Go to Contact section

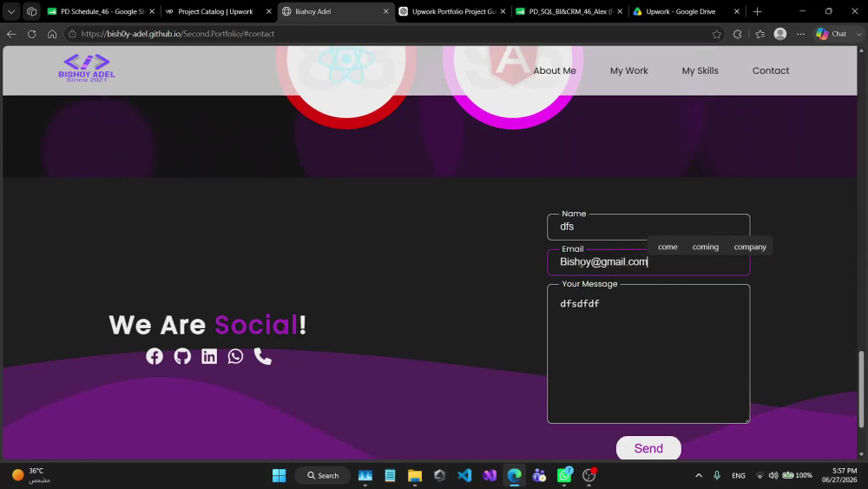(x=771, y=71)
